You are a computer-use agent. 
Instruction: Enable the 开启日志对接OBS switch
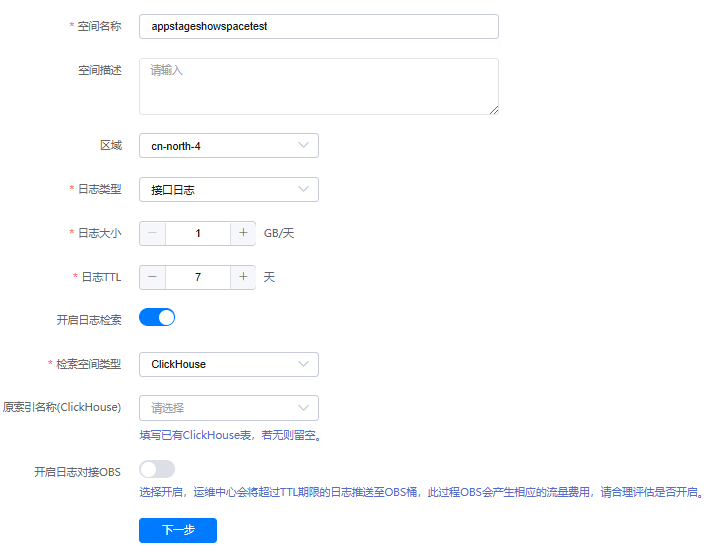click(157, 469)
